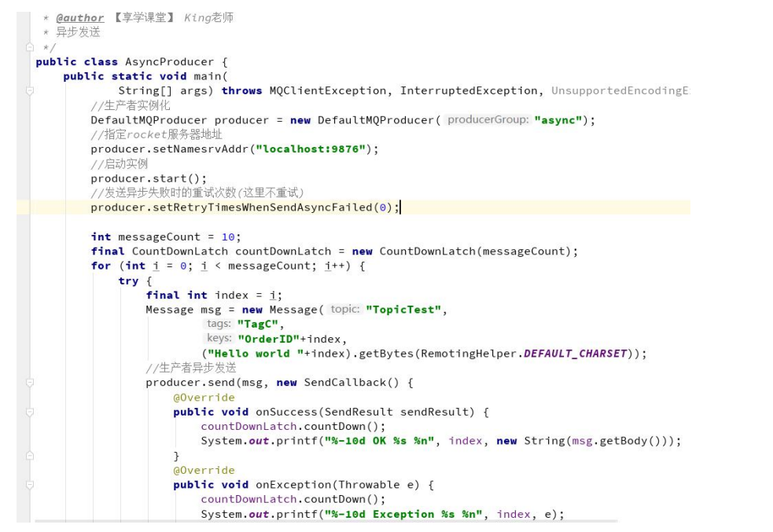Collapse the onSuccess method fold marker
Image resolution: width=773 pixels, height=532 pixels.
tap(30, 412)
